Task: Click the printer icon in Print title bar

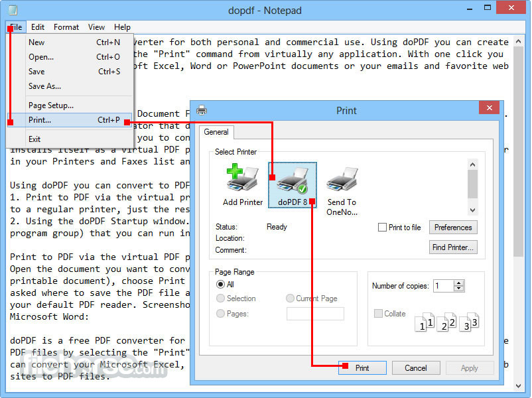Action: [202, 110]
